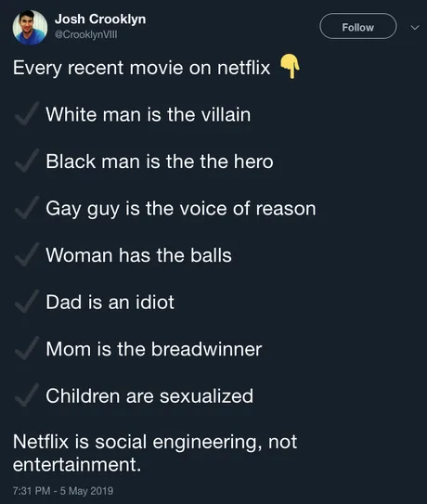Image resolution: width=427 pixels, height=504 pixels.
Task: Click checkmark beside Children are sexualized
Action: [27, 395]
